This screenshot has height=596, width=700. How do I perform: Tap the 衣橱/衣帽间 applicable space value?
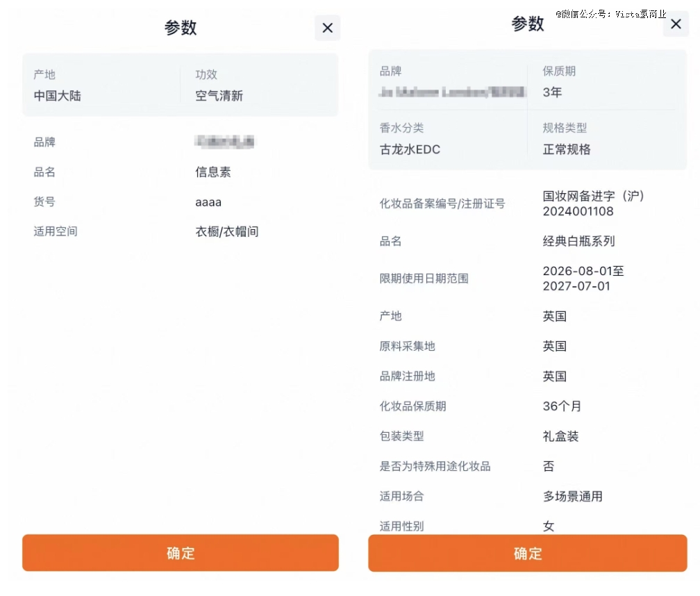pos(226,232)
